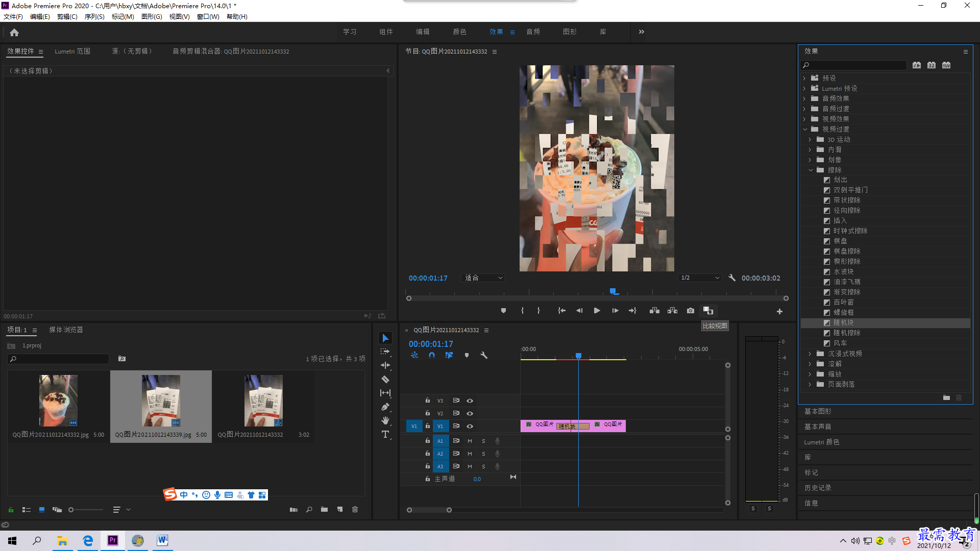Open the 适合 zoom level dropdown
This screenshot has width=980, height=551.
[483, 278]
